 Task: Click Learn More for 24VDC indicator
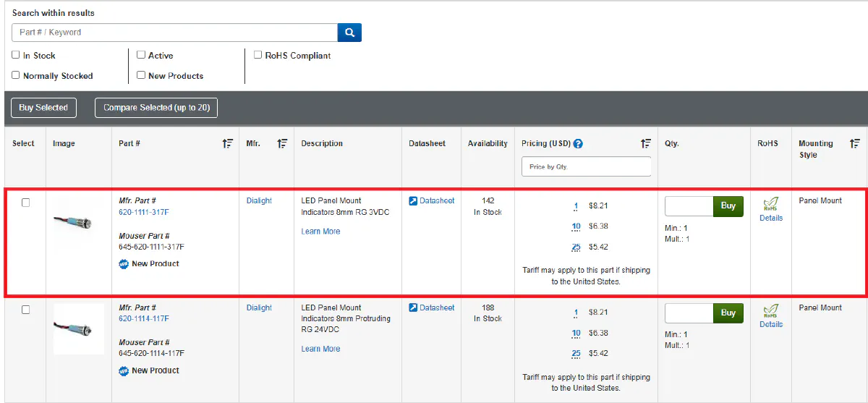pos(320,349)
